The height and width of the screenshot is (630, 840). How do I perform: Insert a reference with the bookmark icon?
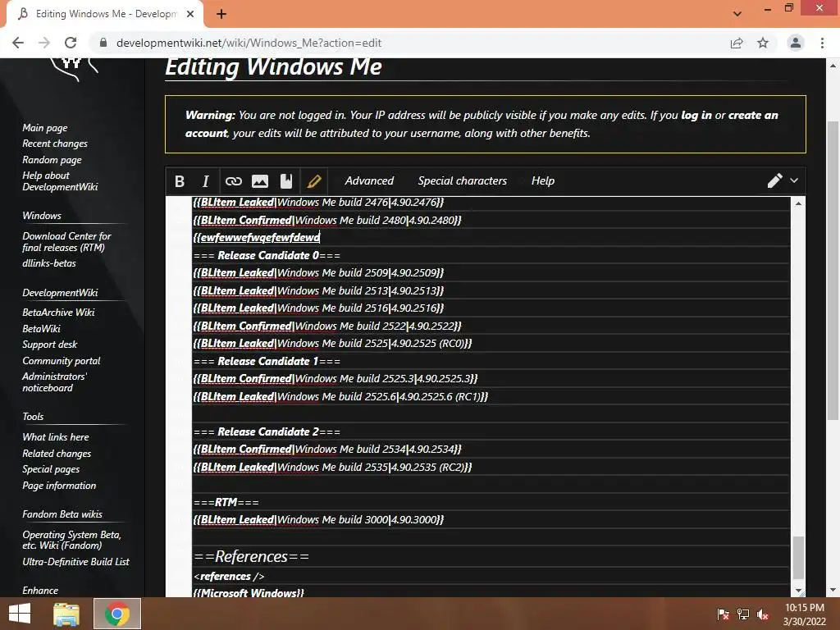coord(286,181)
